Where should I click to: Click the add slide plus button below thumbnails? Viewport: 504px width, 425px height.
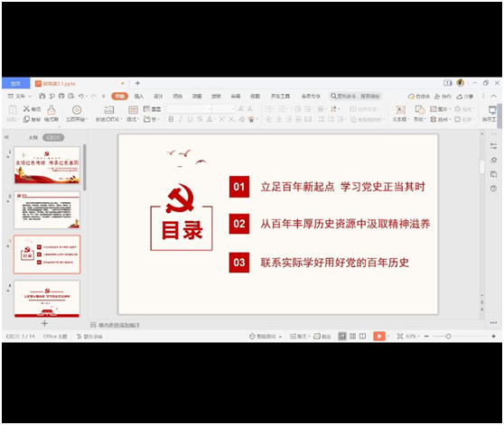[44, 323]
